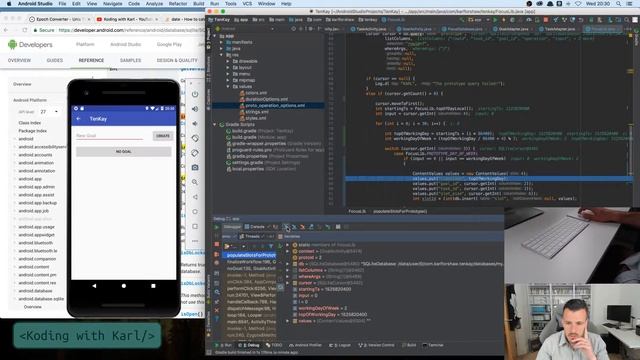
Task: Open the Console tab in Debug panel
Action: pyautogui.click(x=257, y=227)
